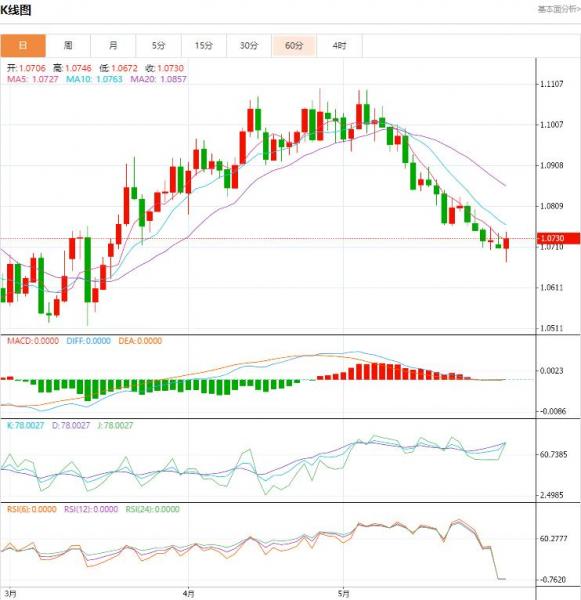Click the 5月 date axis marker
This screenshot has height=600, width=581.
click(344, 594)
